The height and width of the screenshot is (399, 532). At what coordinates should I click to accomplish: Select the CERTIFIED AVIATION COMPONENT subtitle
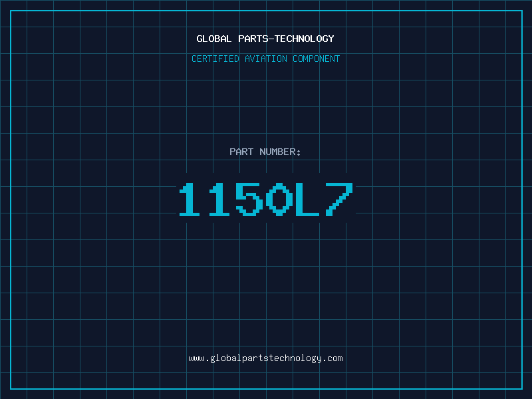tap(265, 59)
